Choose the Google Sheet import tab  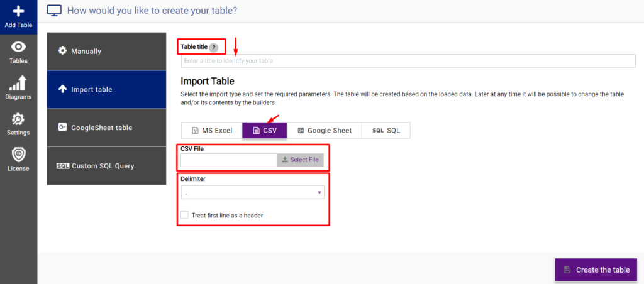[x=324, y=131]
